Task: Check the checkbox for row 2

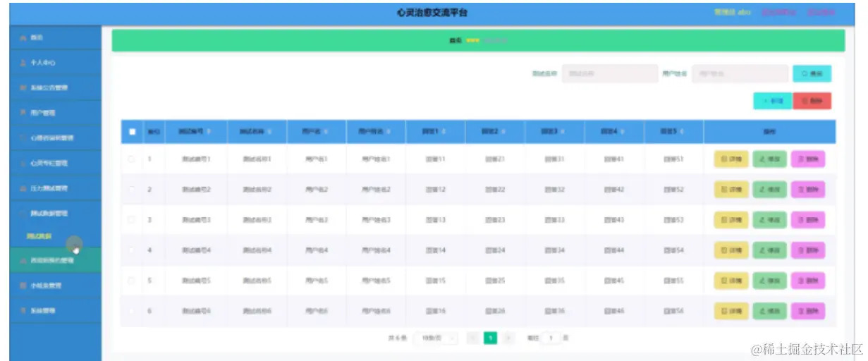Action: 132,190
